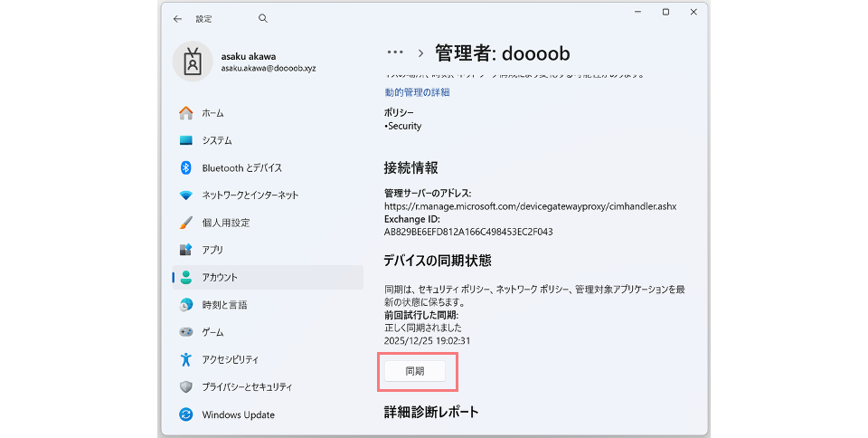Screen dimensions: 868x438
Task: Go back using the back arrow
Action: coord(177,18)
